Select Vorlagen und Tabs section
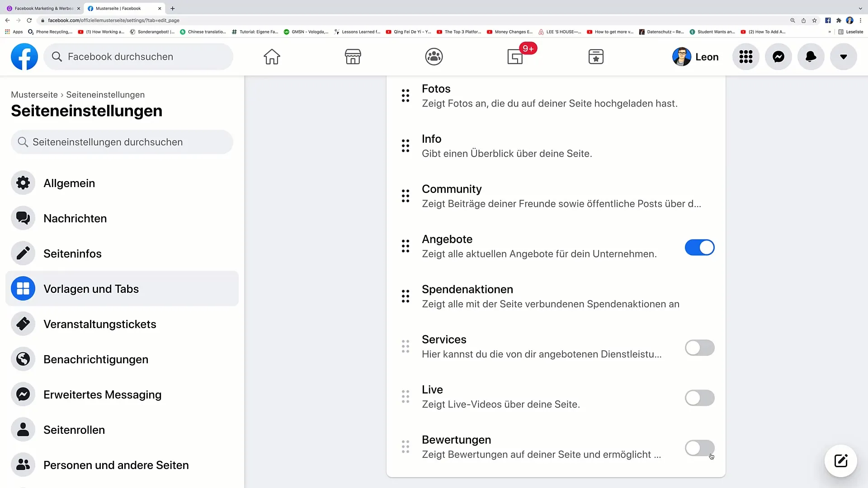868x488 pixels. pyautogui.click(x=122, y=289)
